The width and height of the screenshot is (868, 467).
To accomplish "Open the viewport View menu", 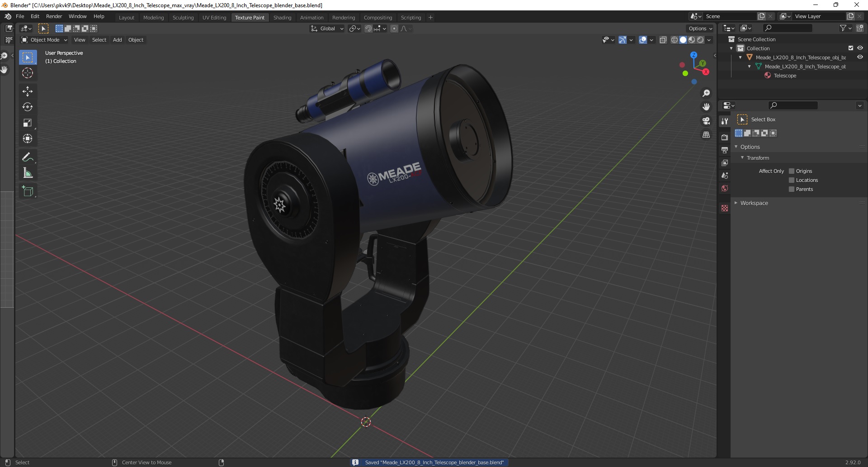I will (80, 40).
